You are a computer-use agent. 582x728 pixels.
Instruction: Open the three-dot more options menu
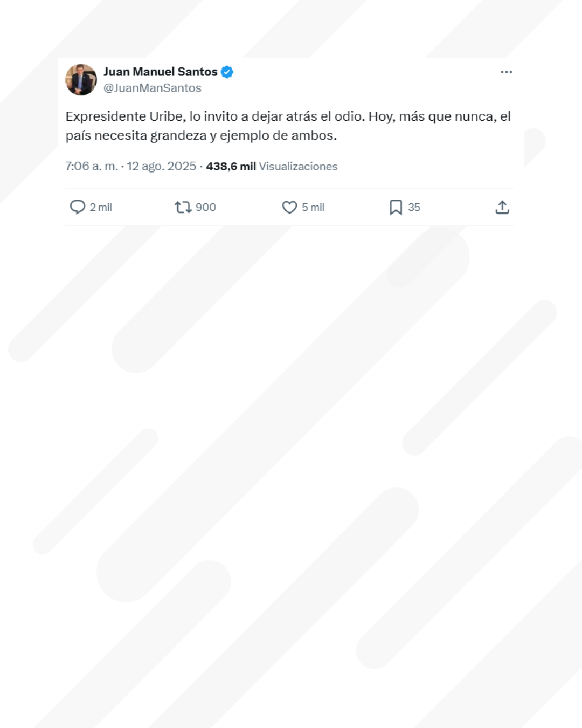(506, 72)
